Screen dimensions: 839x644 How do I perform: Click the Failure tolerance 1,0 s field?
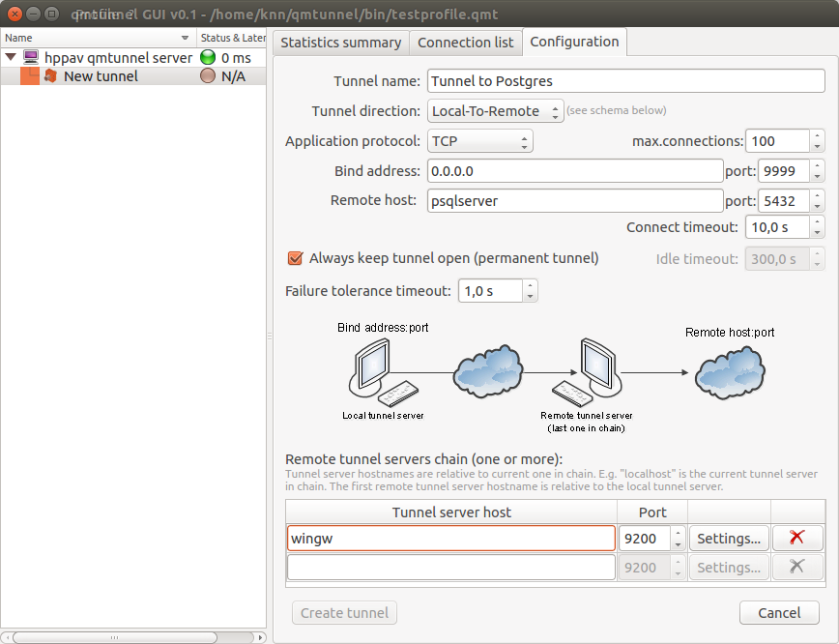pos(490,291)
